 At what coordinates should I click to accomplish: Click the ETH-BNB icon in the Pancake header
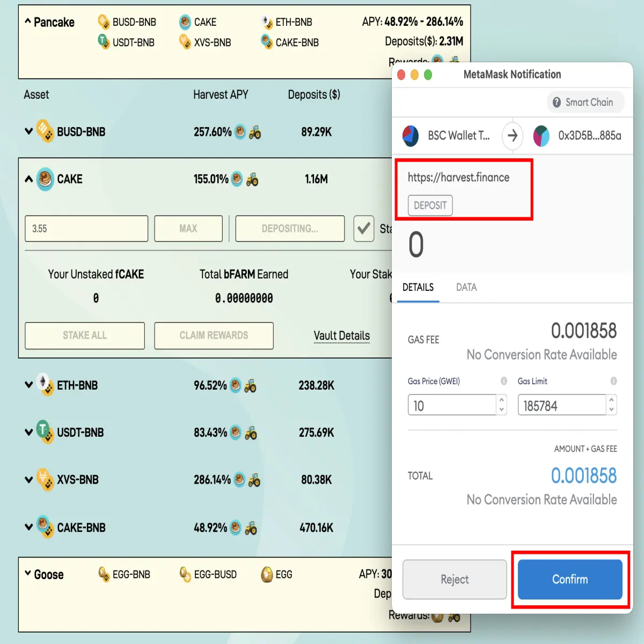(x=267, y=22)
